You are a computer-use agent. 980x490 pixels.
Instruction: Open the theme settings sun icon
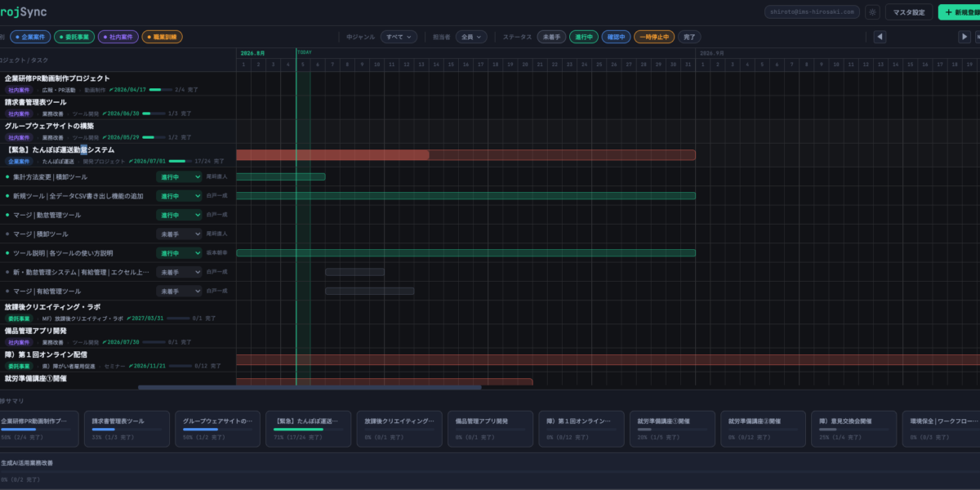click(x=872, y=12)
